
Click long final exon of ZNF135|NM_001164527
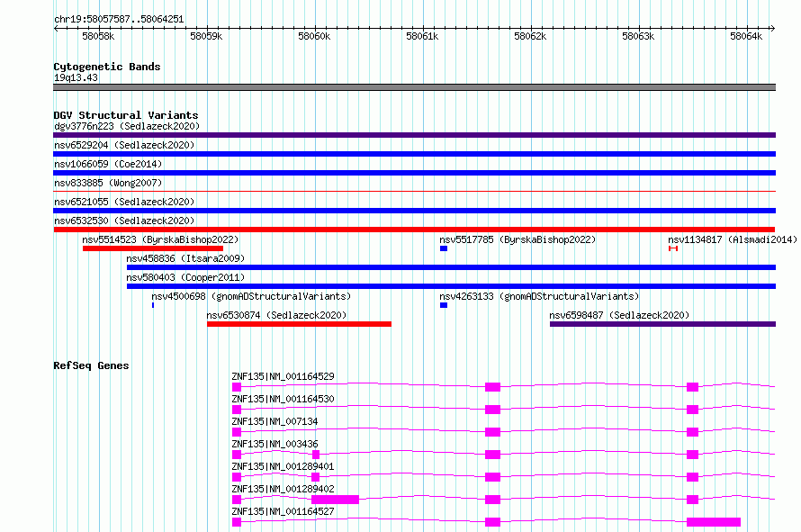pyautogui.click(x=714, y=522)
